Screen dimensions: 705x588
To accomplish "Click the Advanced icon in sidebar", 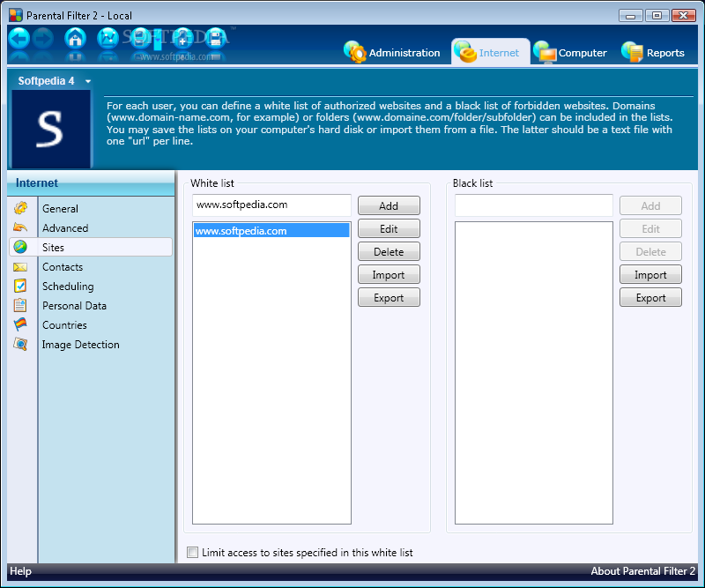I will pos(20,227).
